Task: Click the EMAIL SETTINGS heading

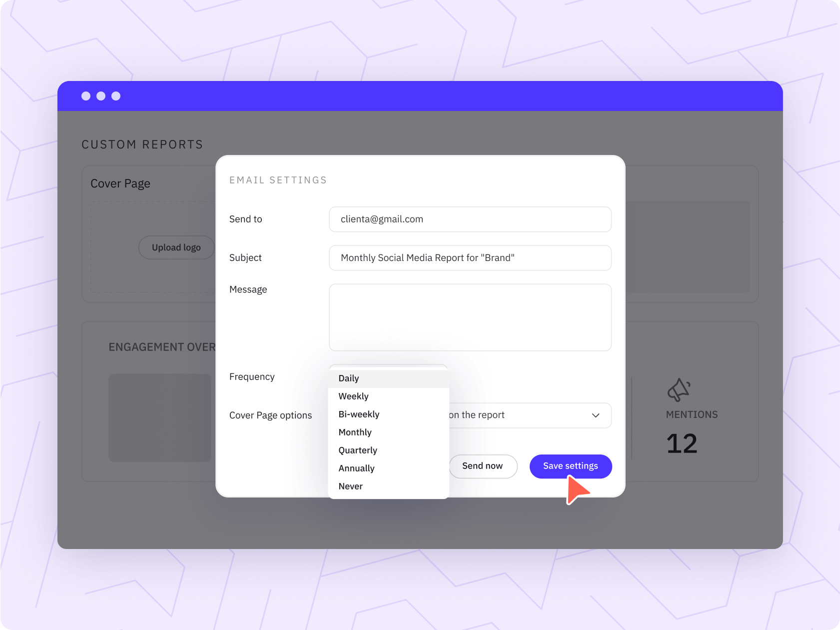Action: [278, 180]
